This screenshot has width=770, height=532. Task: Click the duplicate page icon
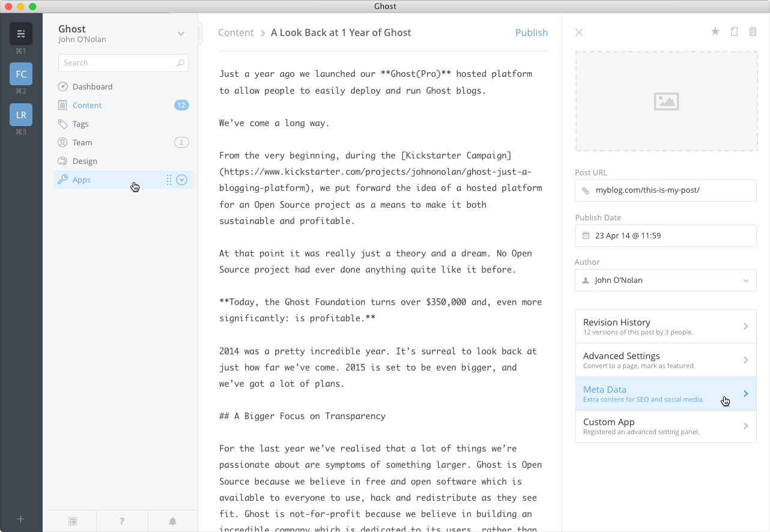[734, 32]
